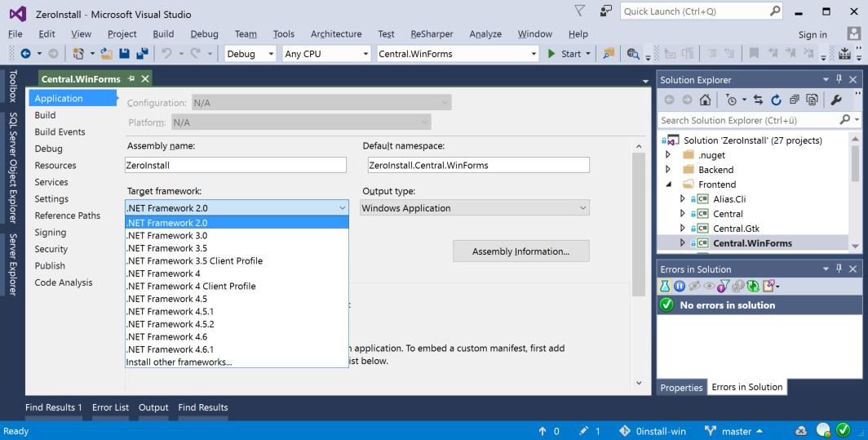Collapse the Target framework dropdown arrow
This screenshot has height=440, width=868.
click(x=342, y=208)
